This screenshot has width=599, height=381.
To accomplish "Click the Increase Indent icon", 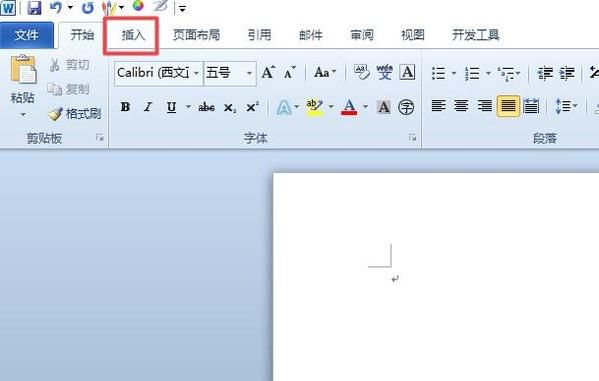I will coord(567,73).
